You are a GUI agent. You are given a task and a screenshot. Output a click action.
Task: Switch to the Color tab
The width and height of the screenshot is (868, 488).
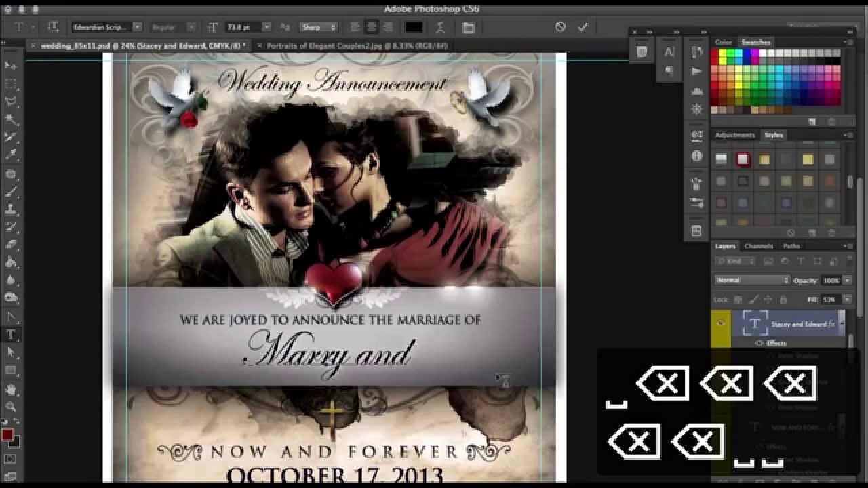point(723,42)
